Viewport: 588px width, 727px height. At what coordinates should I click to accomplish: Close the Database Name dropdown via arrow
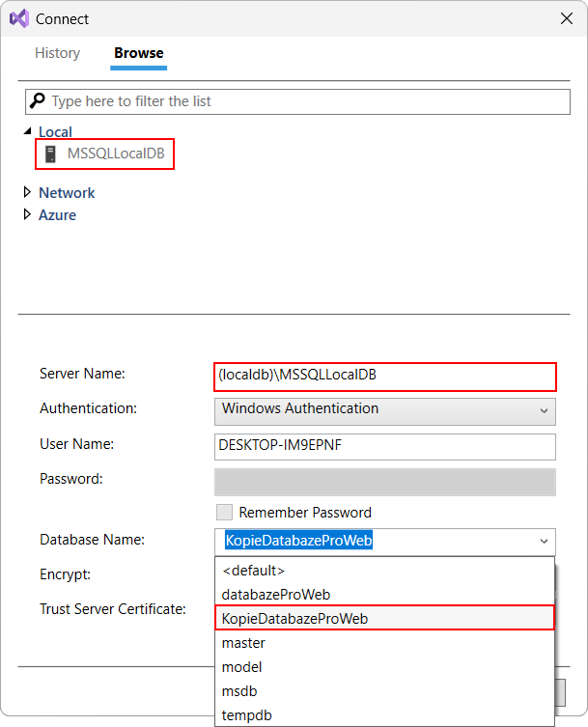click(x=544, y=541)
